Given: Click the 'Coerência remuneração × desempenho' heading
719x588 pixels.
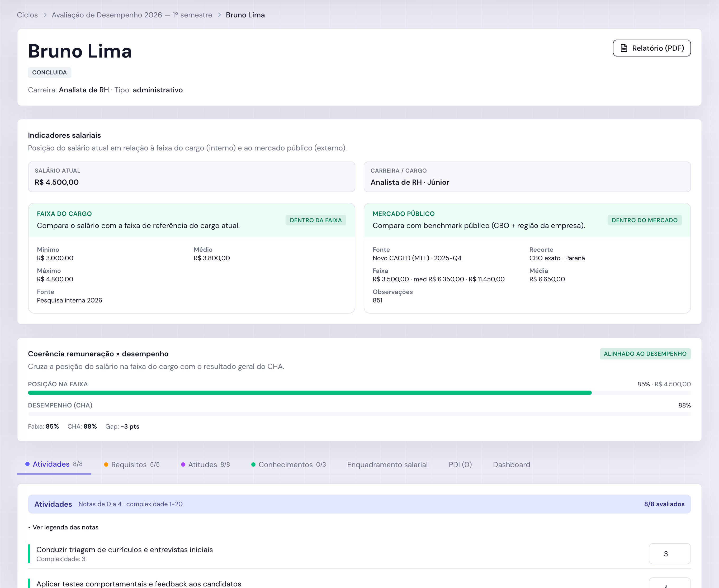Looking at the screenshot, I should 98,354.
